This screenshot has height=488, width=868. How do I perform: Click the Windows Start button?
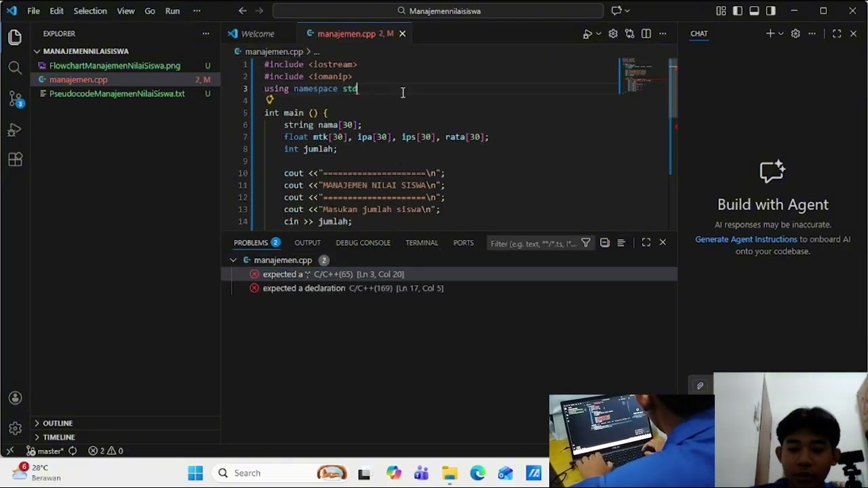195,473
